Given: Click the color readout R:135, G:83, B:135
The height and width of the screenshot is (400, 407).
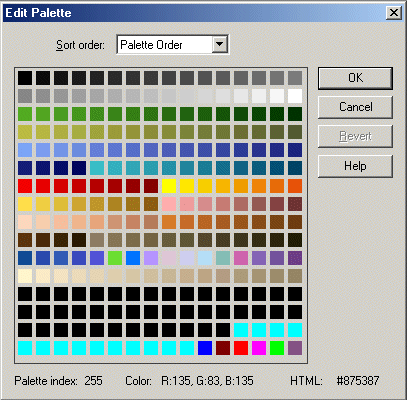Looking at the screenshot, I should click(207, 381).
